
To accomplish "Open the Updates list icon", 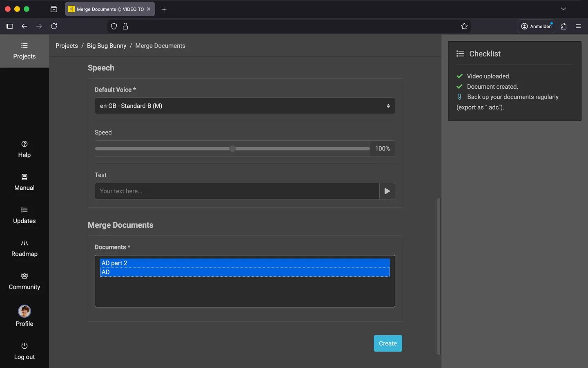I will coord(24,210).
